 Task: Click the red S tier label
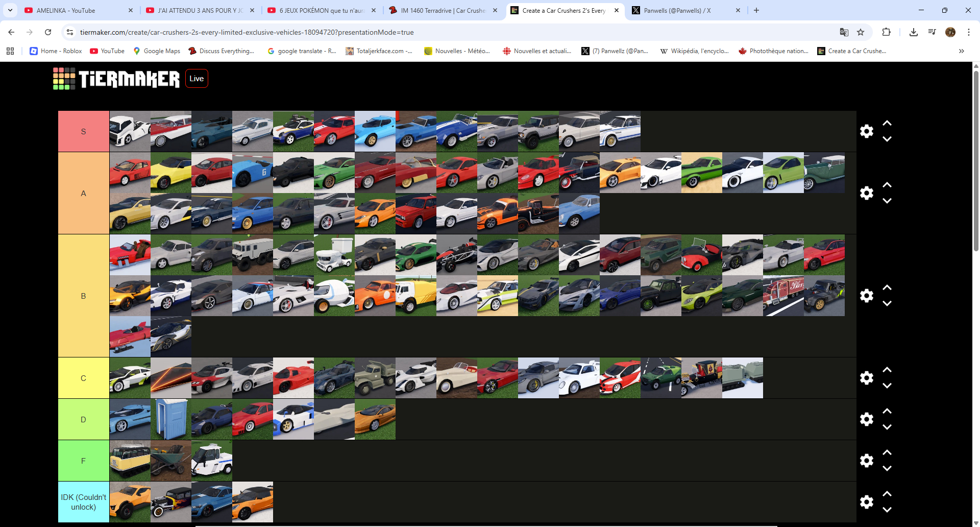(x=84, y=132)
